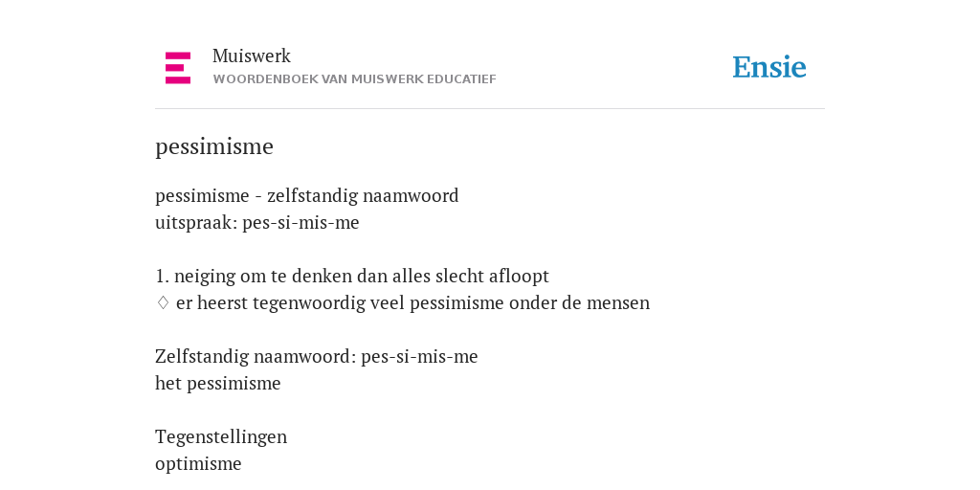Click the definition 'neiging om te denken'
980x490 pixels.
tap(361, 276)
